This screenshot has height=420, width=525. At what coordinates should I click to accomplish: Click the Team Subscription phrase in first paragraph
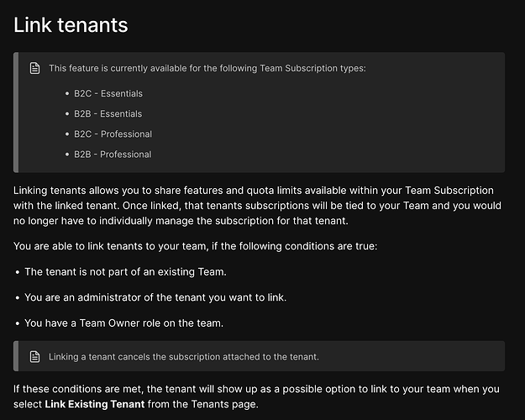coord(449,190)
